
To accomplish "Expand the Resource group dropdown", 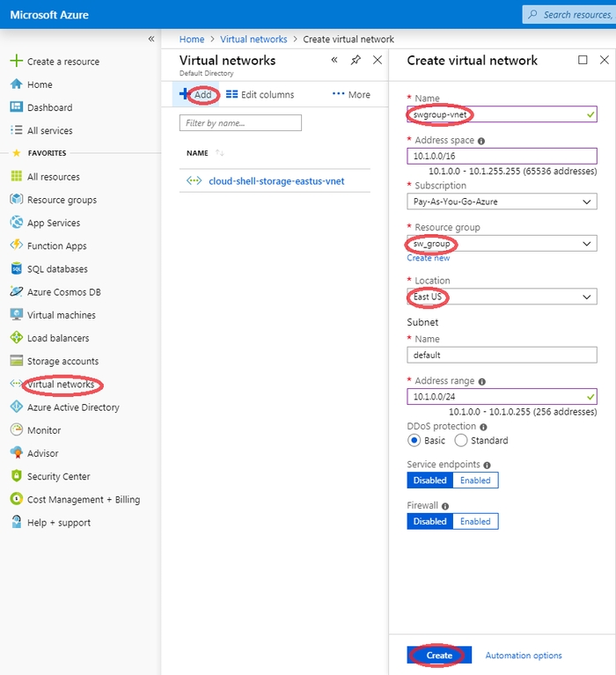I will tap(502, 244).
